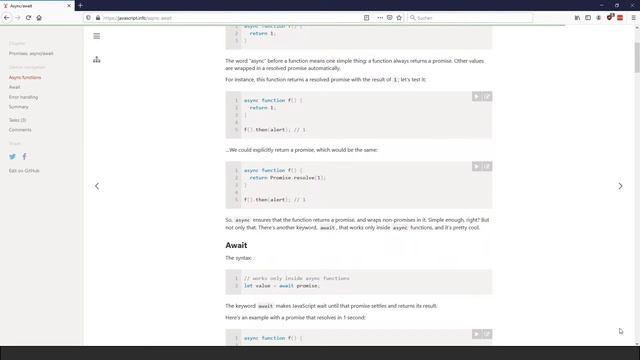The width and height of the screenshot is (640, 360).
Task: Jump to the Summary section link
Action: 19,107
